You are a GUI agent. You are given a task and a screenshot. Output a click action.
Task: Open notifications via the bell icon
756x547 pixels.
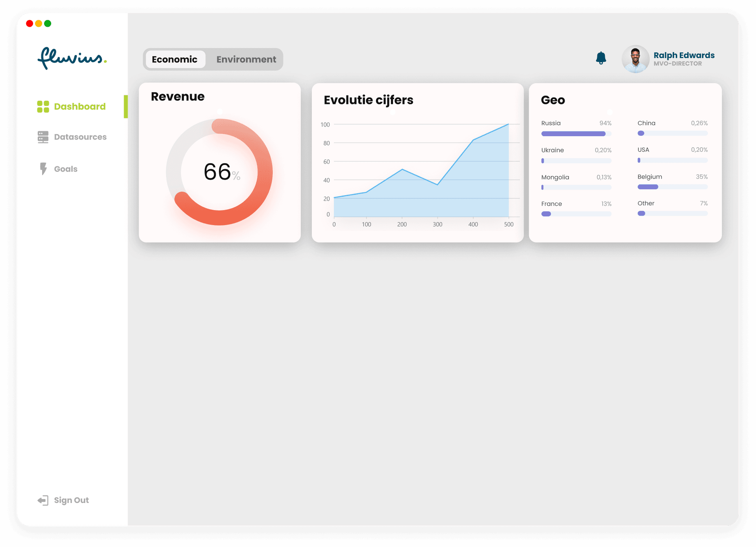click(601, 58)
